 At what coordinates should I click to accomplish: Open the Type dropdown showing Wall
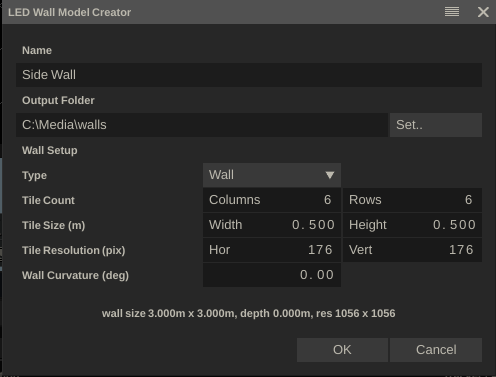click(x=272, y=175)
